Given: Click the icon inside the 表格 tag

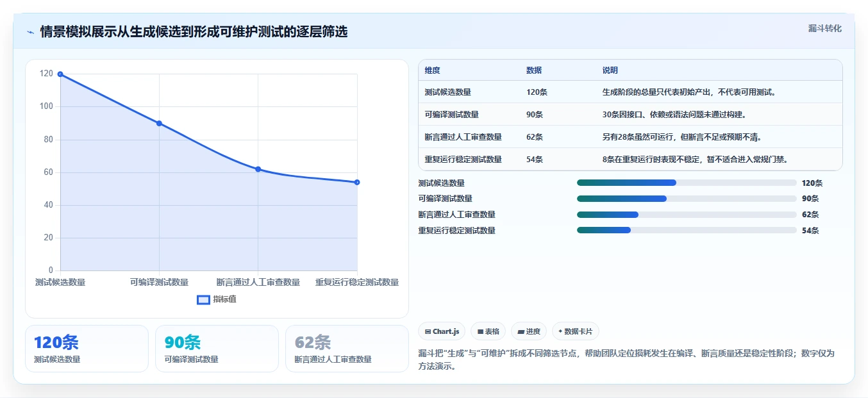Looking at the screenshot, I should 480,332.
